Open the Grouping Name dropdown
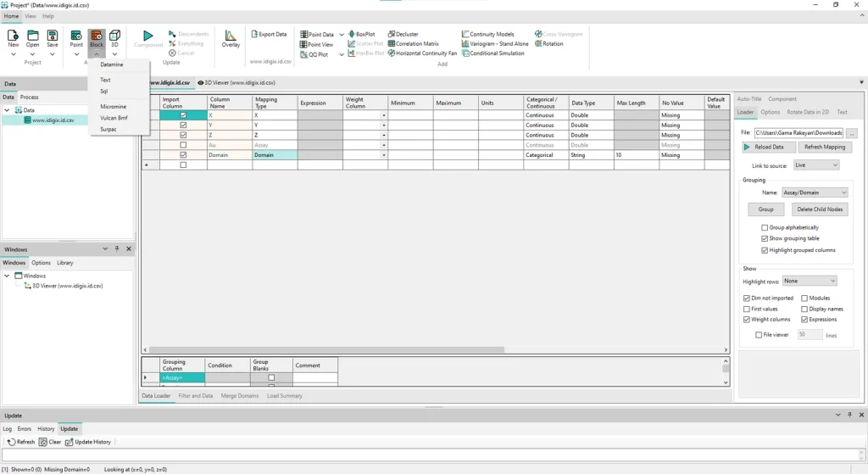The width and height of the screenshot is (868, 474). (x=815, y=192)
